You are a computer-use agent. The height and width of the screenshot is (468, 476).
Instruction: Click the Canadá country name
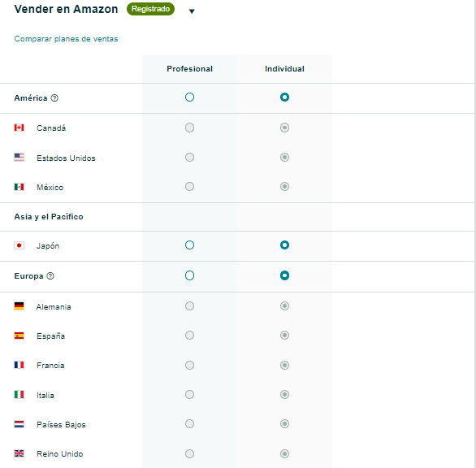point(51,128)
